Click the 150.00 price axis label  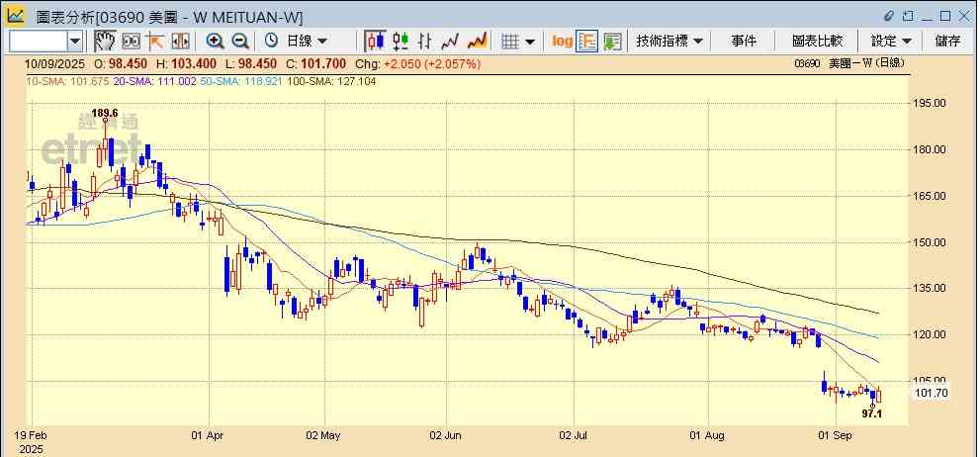(x=930, y=242)
